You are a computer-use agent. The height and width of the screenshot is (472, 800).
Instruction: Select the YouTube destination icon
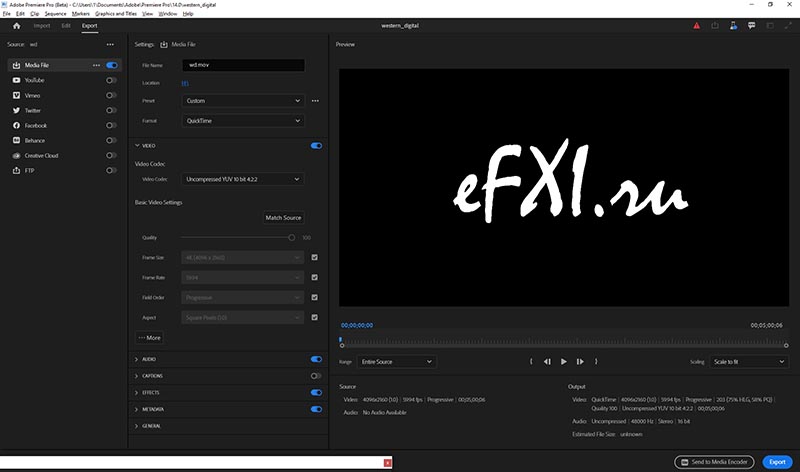(16, 80)
